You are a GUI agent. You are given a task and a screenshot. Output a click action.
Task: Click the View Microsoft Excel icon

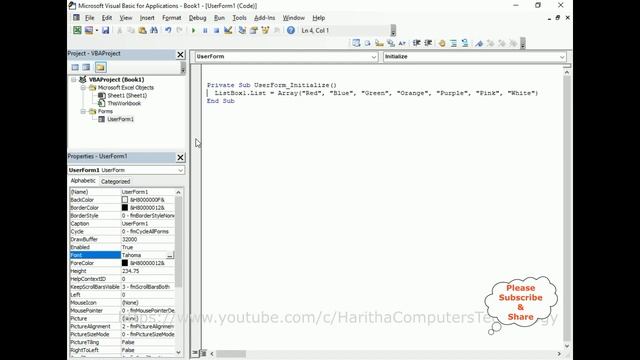77,30
